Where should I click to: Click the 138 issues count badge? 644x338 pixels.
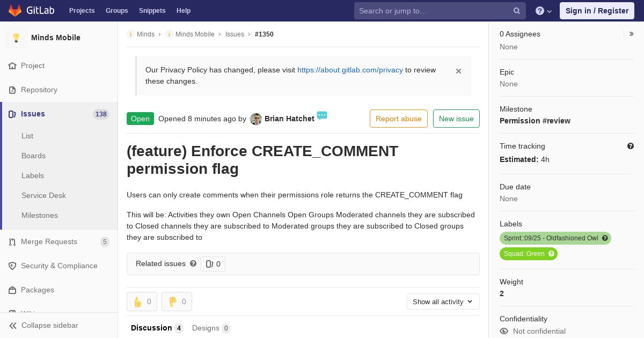click(101, 114)
